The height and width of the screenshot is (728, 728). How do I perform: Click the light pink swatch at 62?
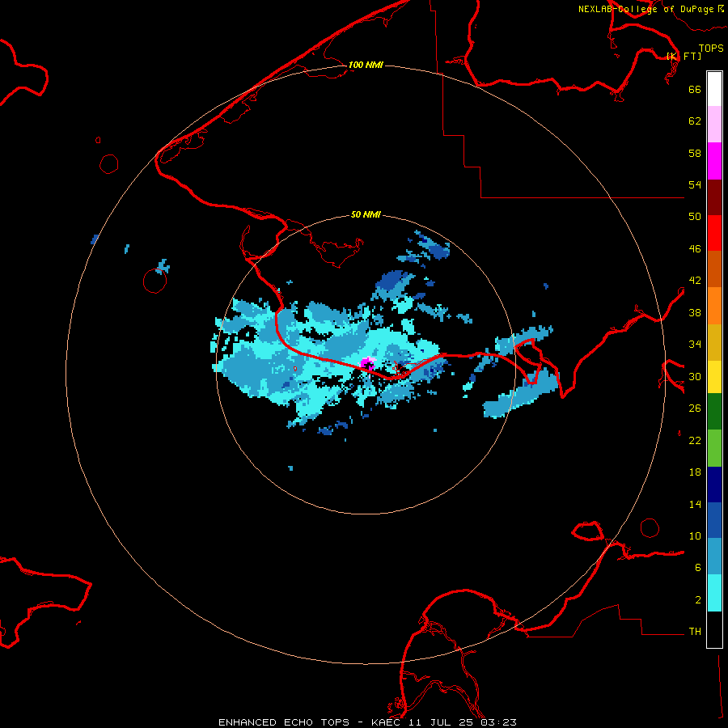point(714,125)
